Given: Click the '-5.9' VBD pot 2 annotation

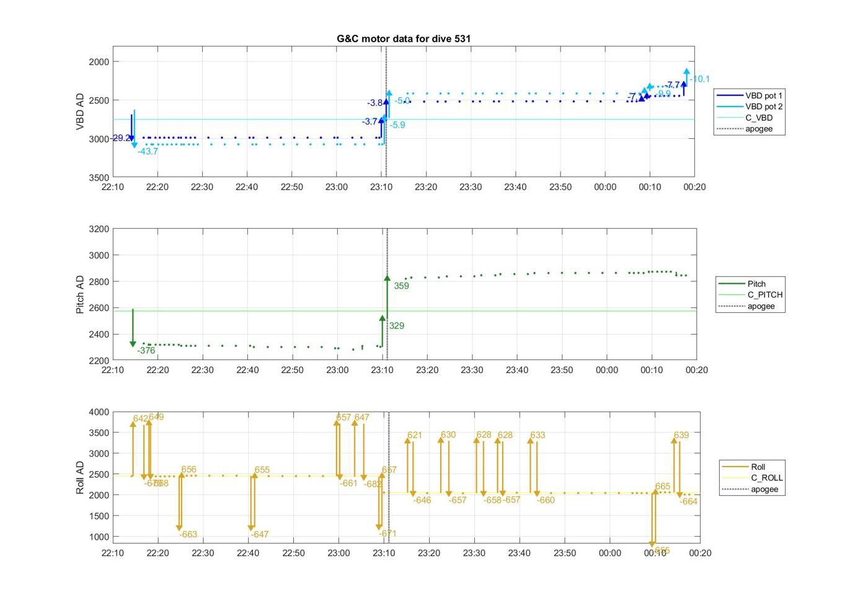Looking at the screenshot, I should tap(397, 125).
